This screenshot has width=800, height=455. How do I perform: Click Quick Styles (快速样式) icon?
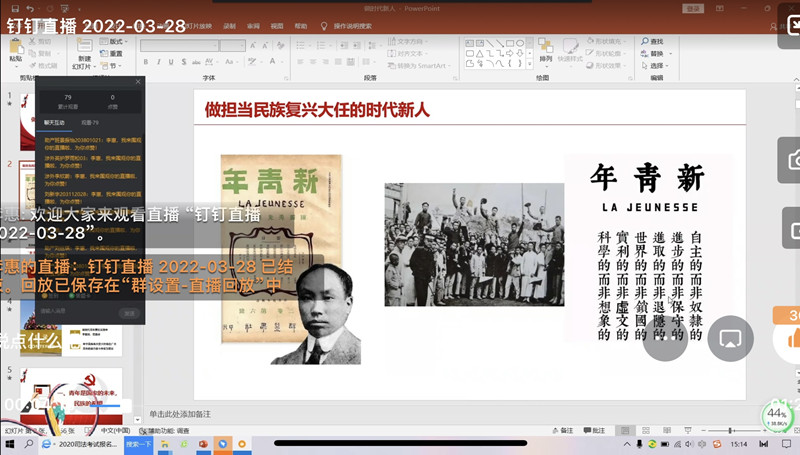click(570, 50)
